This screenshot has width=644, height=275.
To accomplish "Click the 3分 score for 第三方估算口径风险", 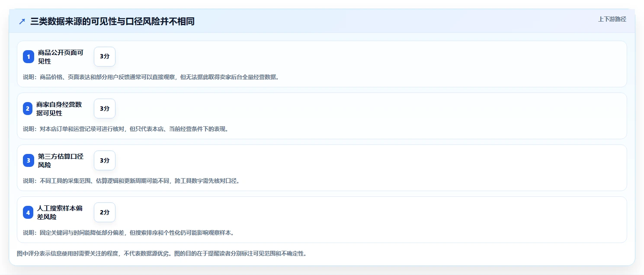I will pyautogui.click(x=105, y=160).
